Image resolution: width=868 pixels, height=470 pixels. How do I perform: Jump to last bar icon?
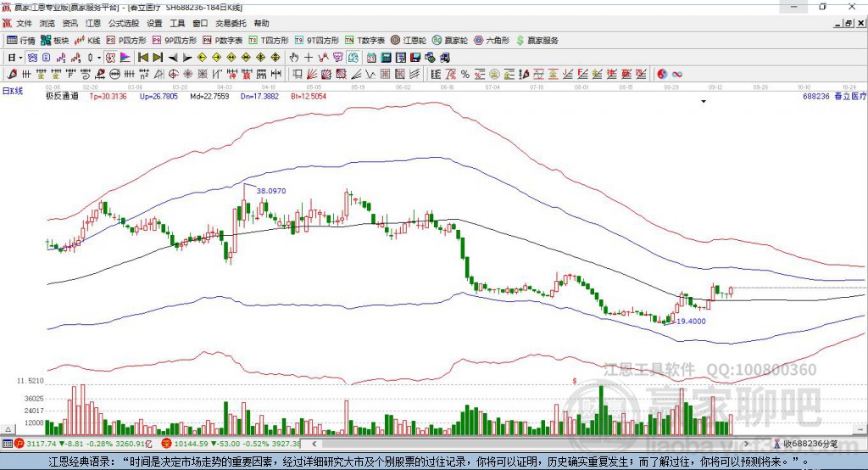(158, 58)
